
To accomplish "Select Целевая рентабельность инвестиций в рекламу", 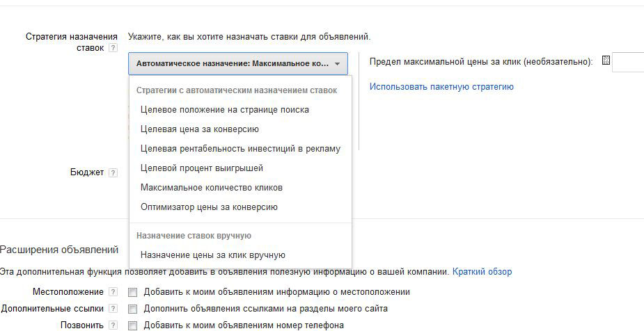I will click(240, 148).
